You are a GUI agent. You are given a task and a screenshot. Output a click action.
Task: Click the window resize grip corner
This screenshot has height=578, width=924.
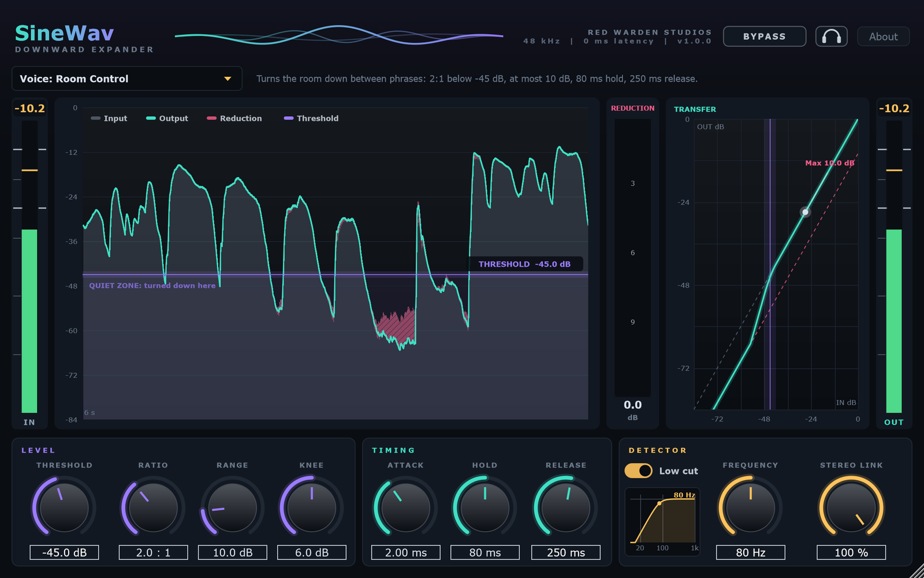click(x=916, y=570)
